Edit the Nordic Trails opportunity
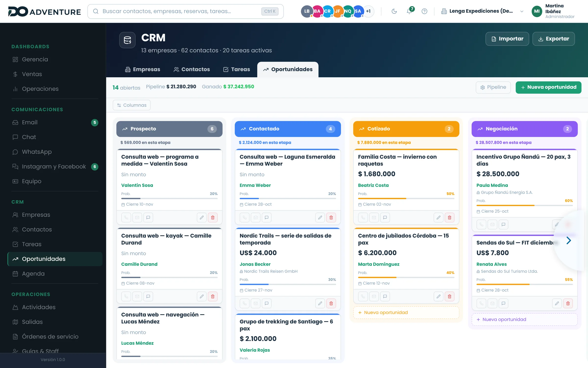 click(320, 303)
